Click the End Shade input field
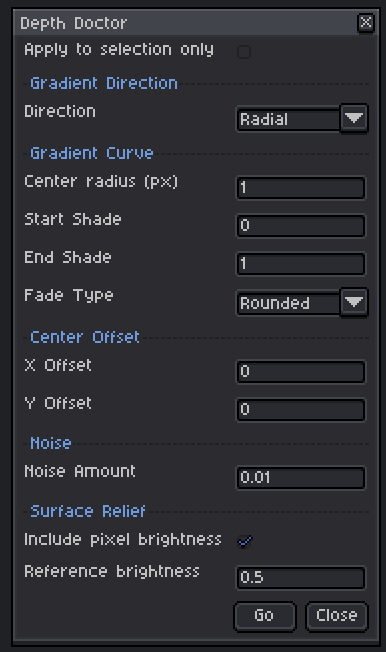 301,264
